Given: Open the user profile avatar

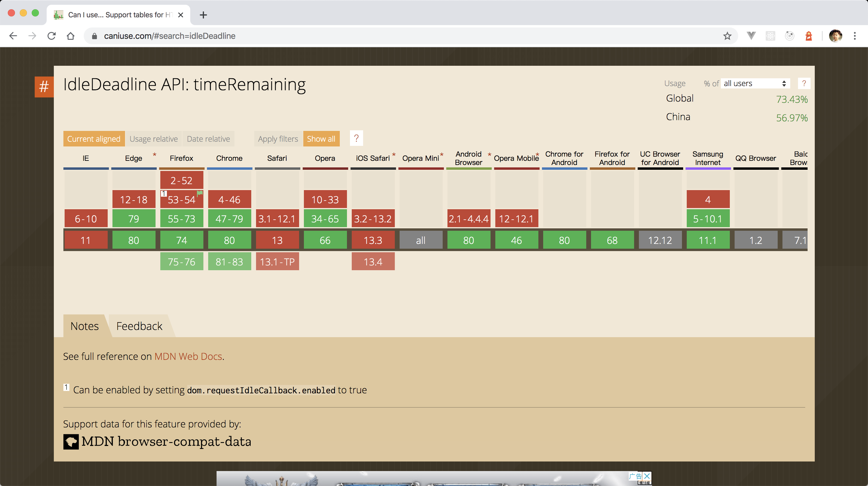Looking at the screenshot, I should (835, 36).
